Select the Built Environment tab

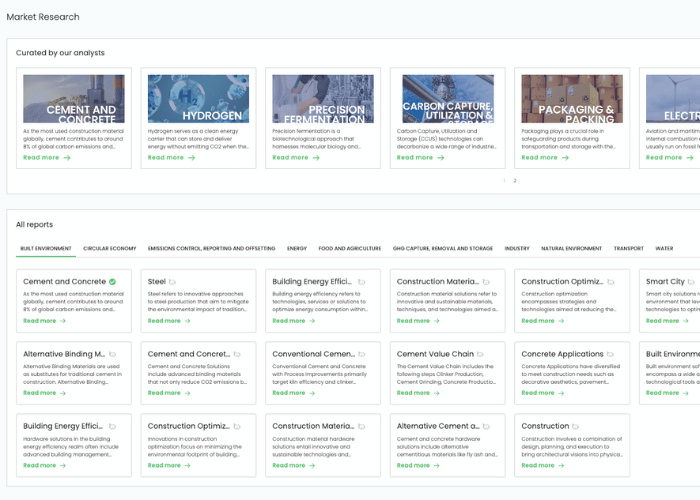(x=46, y=248)
